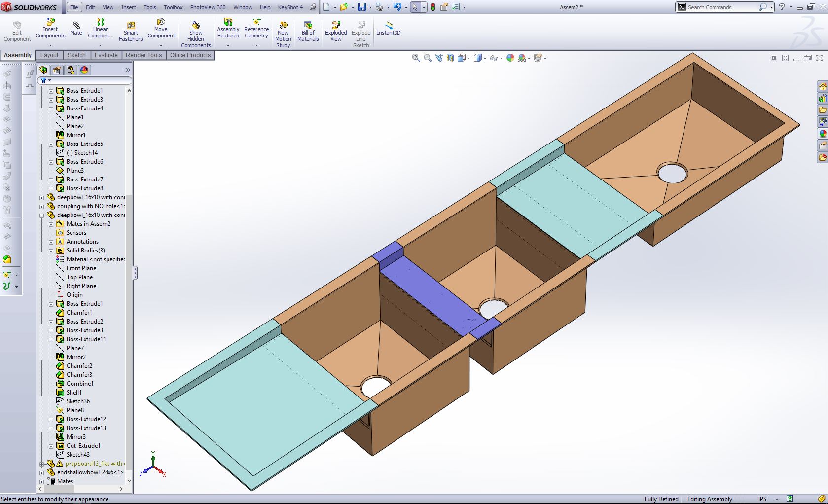Open PhotoView 360 menu
Image resolution: width=828 pixels, height=504 pixels.
tap(208, 7)
